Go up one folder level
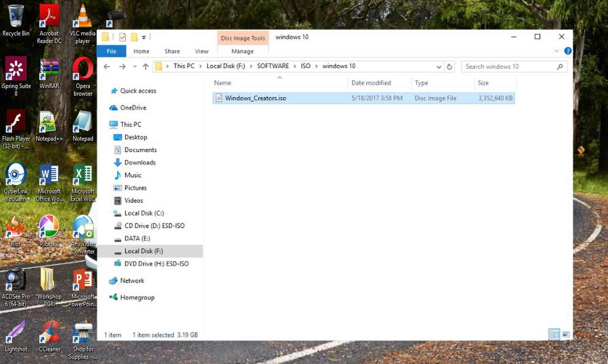This screenshot has width=608, height=364. click(x=146, y=67)
